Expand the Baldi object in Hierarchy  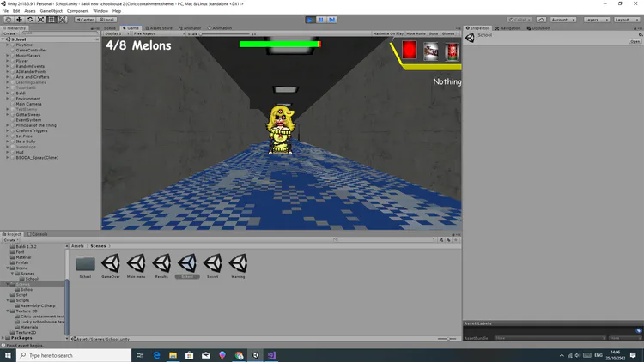click(8, 94)
